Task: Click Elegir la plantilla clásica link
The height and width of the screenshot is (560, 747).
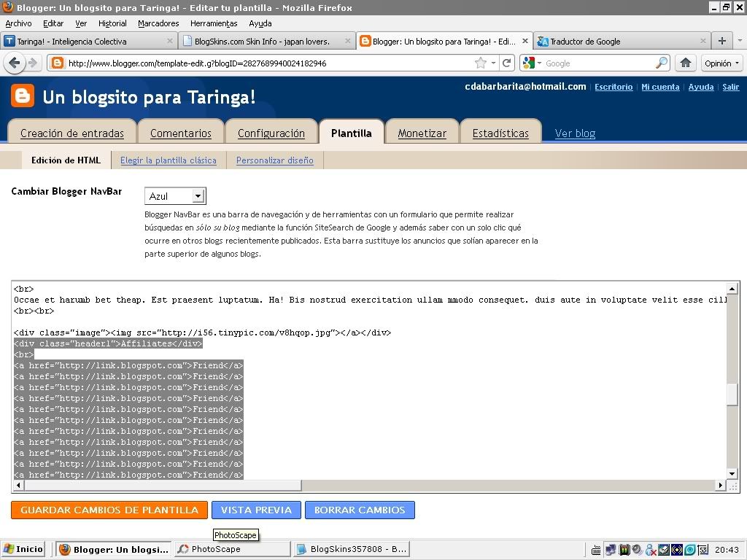Action: tap(169, 160)
